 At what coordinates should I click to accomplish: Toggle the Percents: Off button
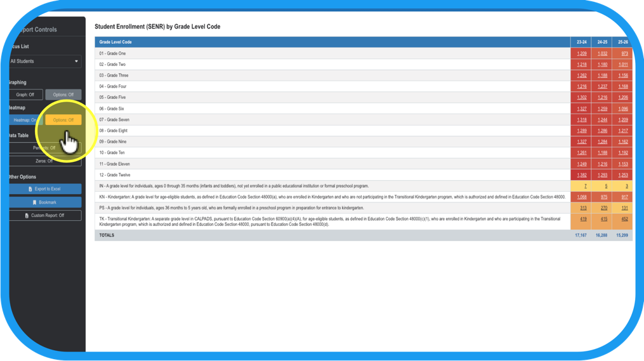44,148
